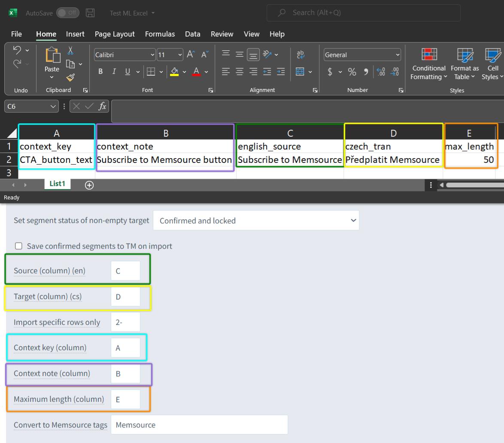This screenshot has height=443, width=504.
Task: Apply percent style number format
Action: tap(352, 72)
